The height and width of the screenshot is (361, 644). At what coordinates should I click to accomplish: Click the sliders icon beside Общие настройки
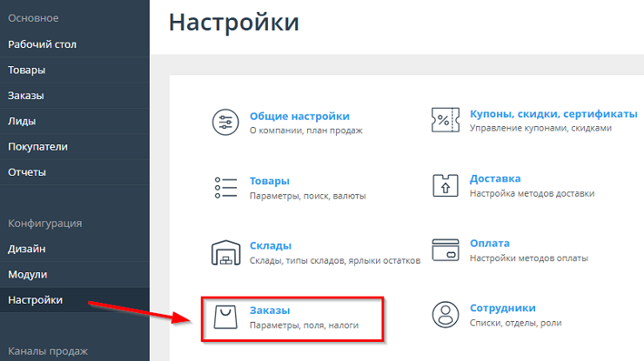(225, 123)
